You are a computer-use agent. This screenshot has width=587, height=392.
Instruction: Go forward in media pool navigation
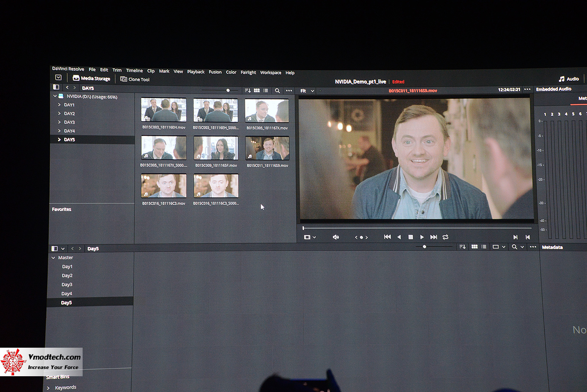(x=80, y=248)
